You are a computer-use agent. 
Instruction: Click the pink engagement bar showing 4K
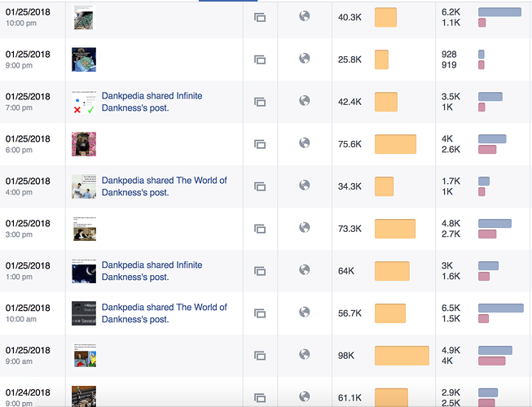[491, 361]
